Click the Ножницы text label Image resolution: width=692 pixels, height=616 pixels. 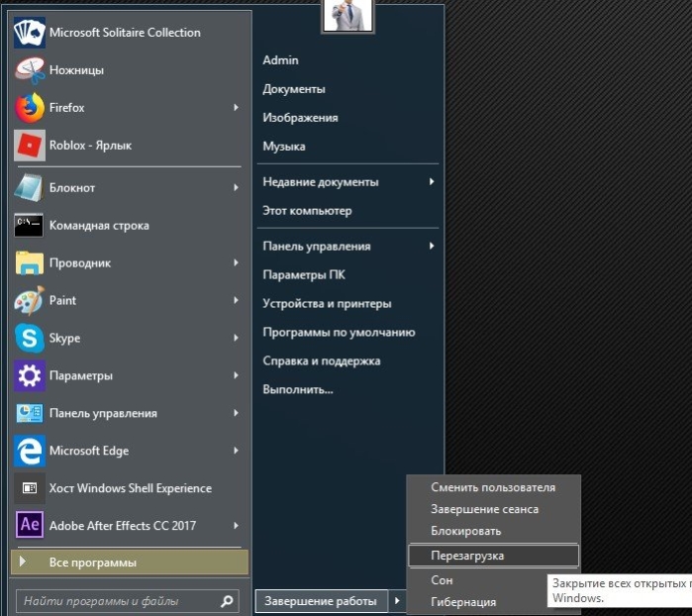(77, 69)
